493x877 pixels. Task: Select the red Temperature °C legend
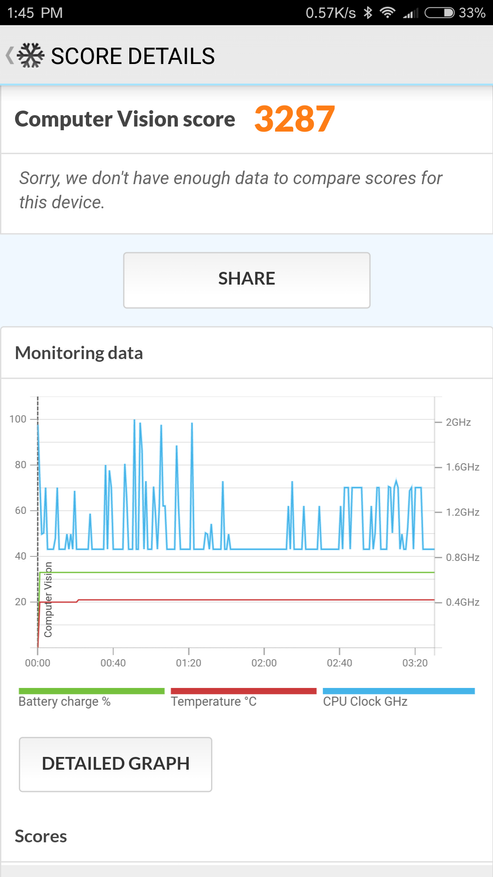point(243,697)
